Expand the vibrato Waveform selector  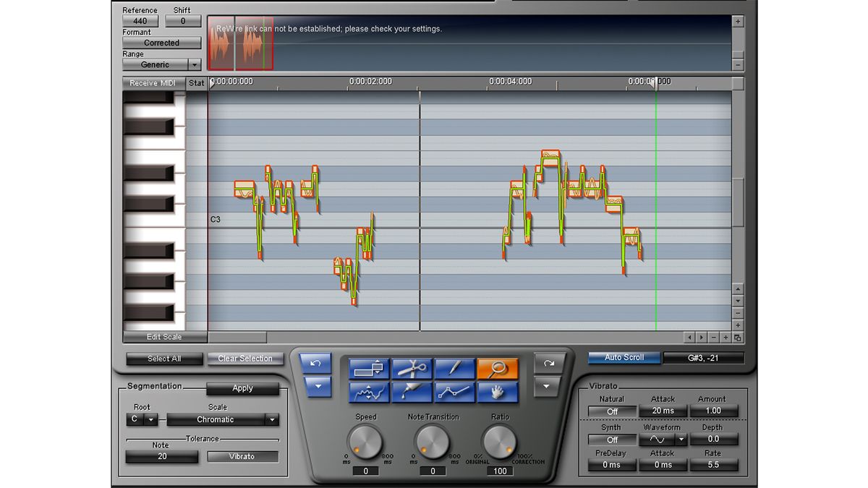pos(680,440)
